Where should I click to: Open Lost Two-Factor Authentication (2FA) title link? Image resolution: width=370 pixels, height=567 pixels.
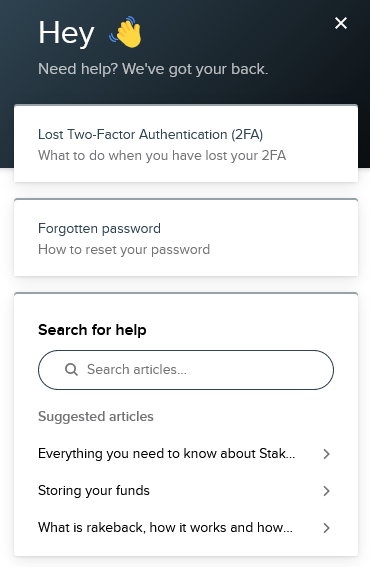(150, 135)
